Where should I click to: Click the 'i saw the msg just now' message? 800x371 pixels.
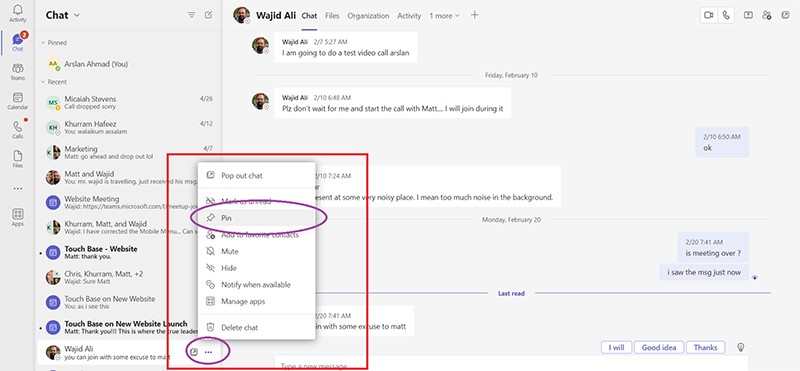(704, 272)
